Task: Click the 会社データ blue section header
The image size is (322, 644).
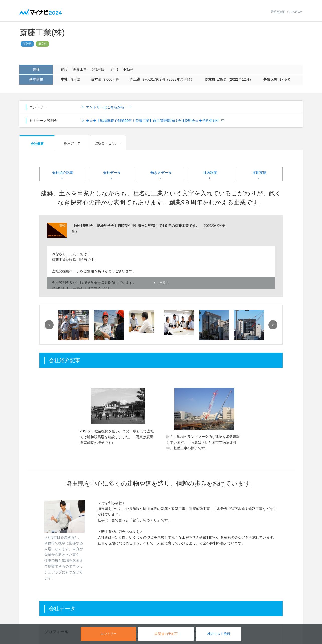Action: click(x=161, y=608)
